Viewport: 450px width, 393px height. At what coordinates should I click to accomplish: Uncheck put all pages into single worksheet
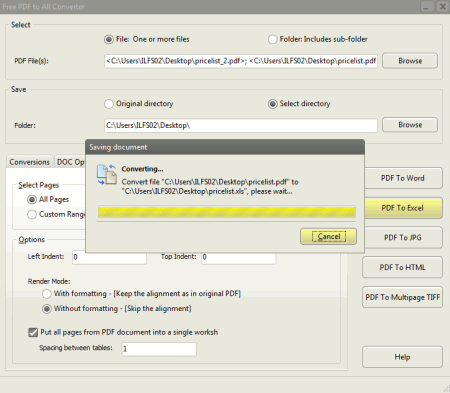coord(33,332)
